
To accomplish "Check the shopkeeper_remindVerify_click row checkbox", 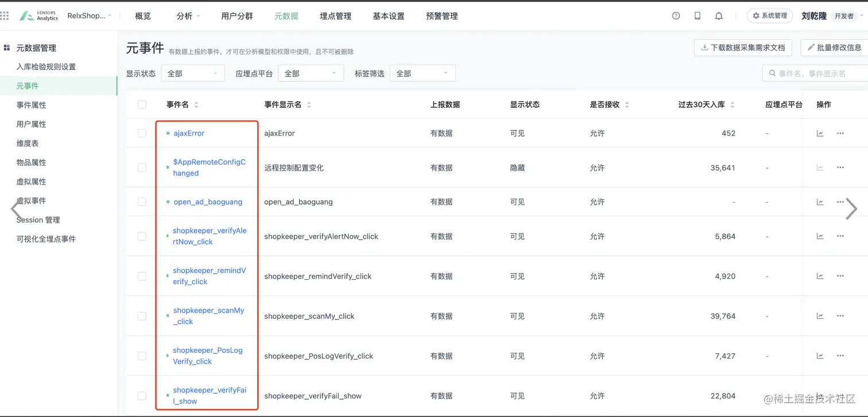I will coord(142,276).
